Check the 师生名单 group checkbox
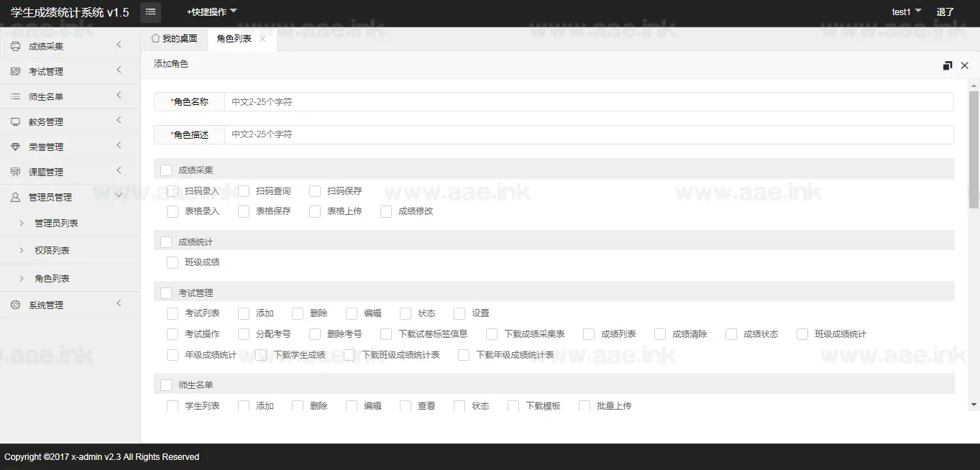This screenshot has height=470, width=980. [x=166, y=385]
